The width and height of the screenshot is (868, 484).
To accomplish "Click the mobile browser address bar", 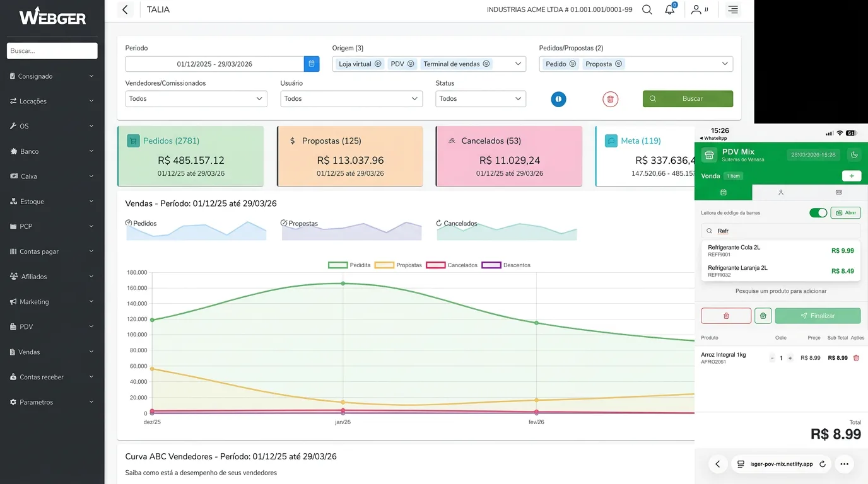I will [782, 464].
